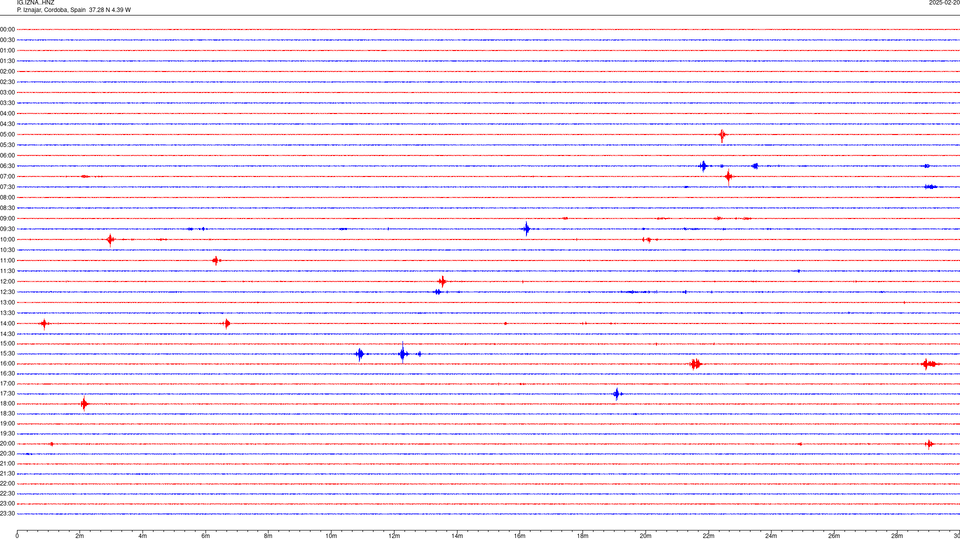This screenshot has height=540, width=960.
Task: Click the '05:00' time label
Action: point(8,135)
